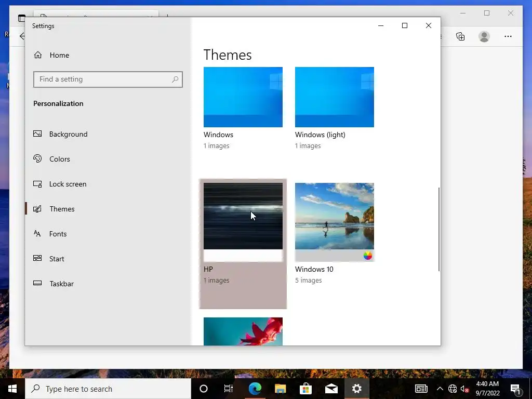Click the Background picture icon in sidebar
Image resolution: width=532 pixels, height=399 pixels.
pos(37,134)
